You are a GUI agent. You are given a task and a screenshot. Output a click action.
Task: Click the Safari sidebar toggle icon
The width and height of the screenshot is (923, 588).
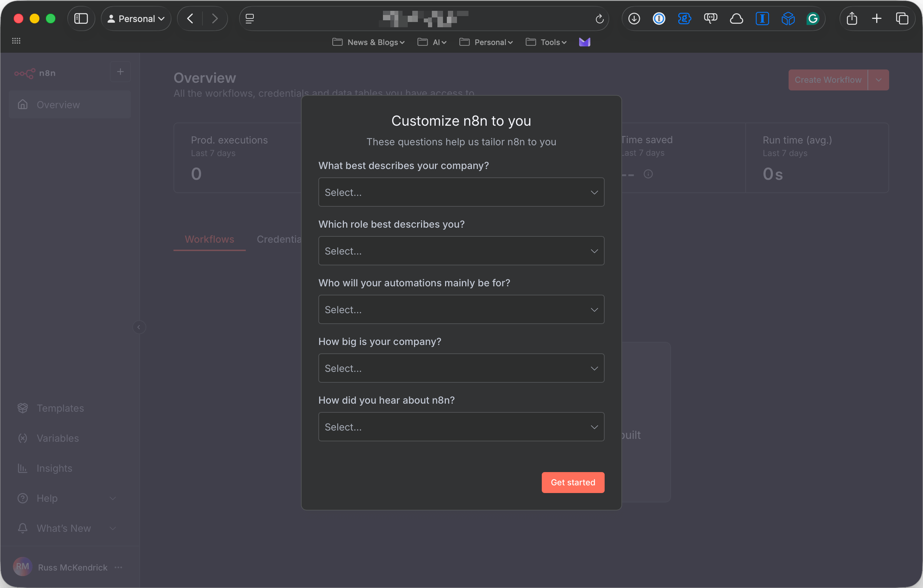81,19
